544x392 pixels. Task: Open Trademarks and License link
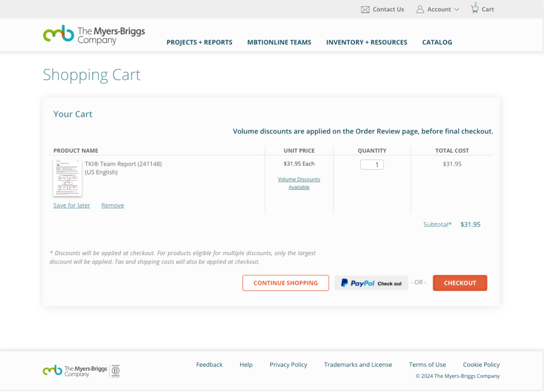[x=358, y=365]
